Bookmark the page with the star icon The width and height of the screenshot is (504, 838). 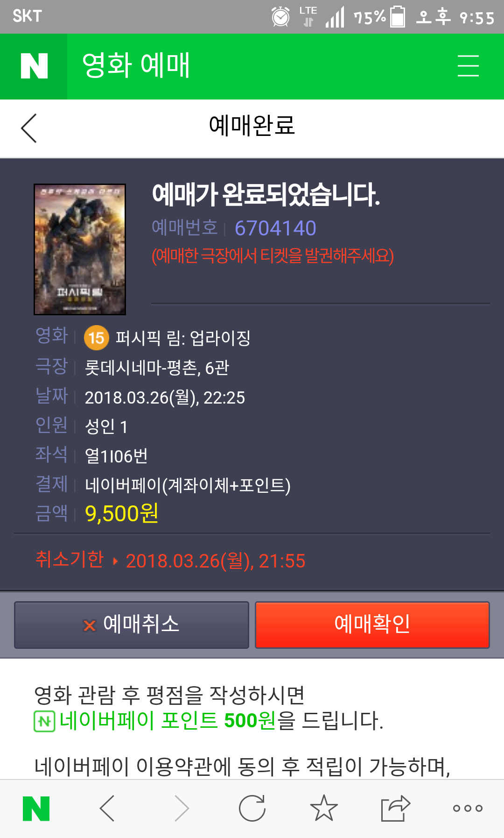(324, 808)
